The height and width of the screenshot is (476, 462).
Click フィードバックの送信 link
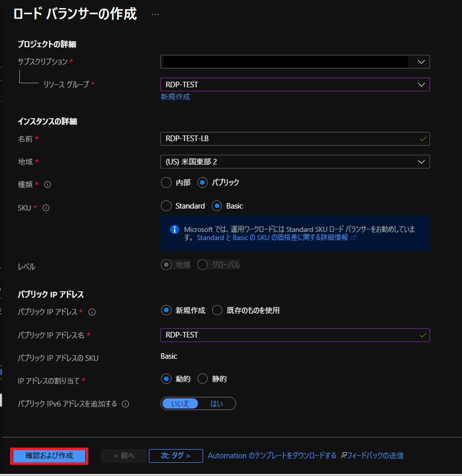(x=375, y=456)
